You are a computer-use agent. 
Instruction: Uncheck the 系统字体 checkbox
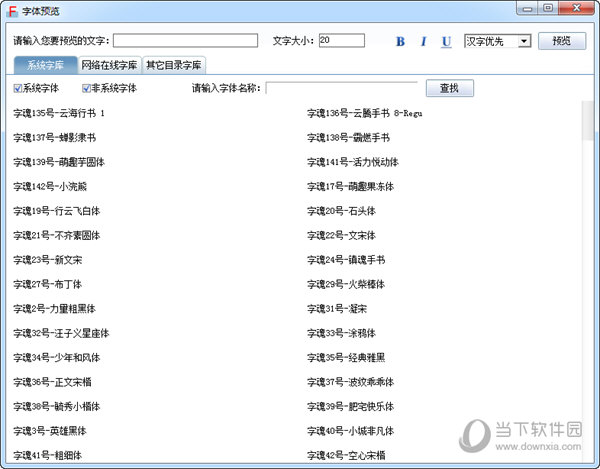(x=18, y=88)
